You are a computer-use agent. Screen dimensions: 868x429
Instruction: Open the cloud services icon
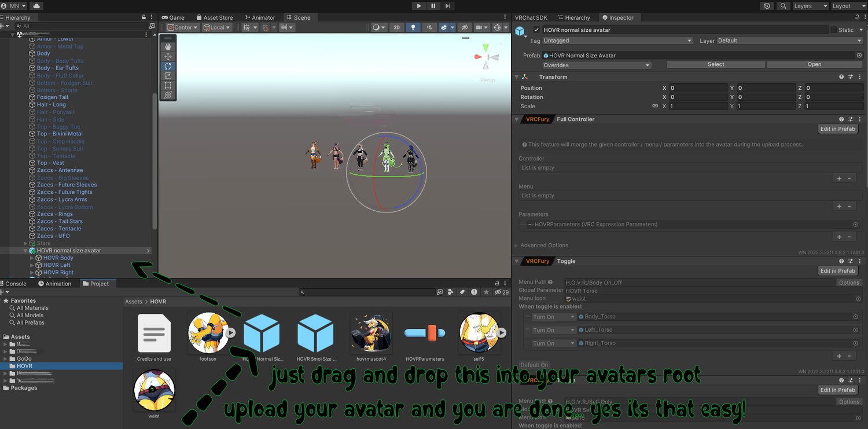pyautogui.click(x=36, y=6)
